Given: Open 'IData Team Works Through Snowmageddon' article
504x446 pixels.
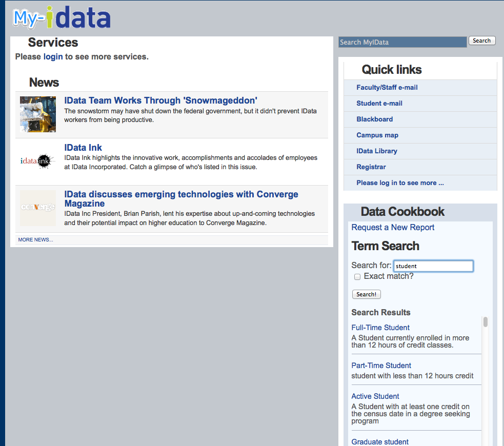Looking at the screenshot, I should click(160, 100).
